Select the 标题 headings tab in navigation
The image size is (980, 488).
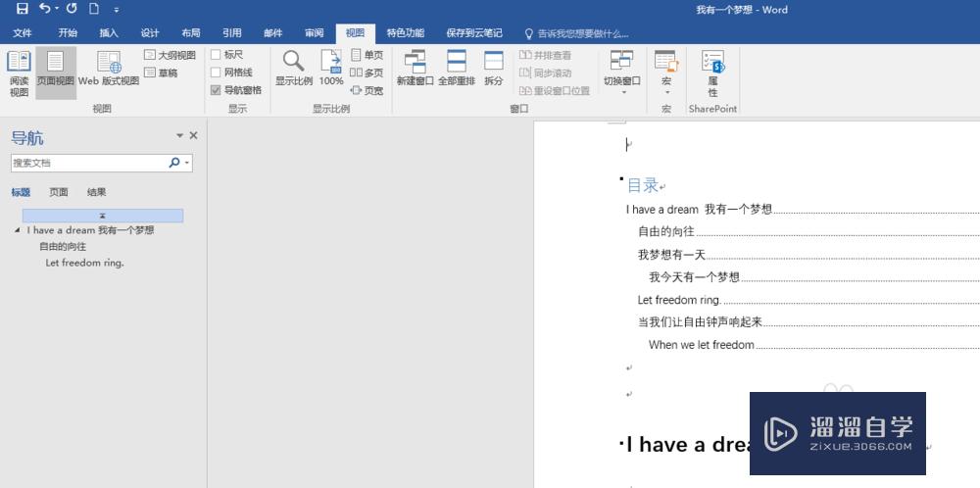(21, 192)
